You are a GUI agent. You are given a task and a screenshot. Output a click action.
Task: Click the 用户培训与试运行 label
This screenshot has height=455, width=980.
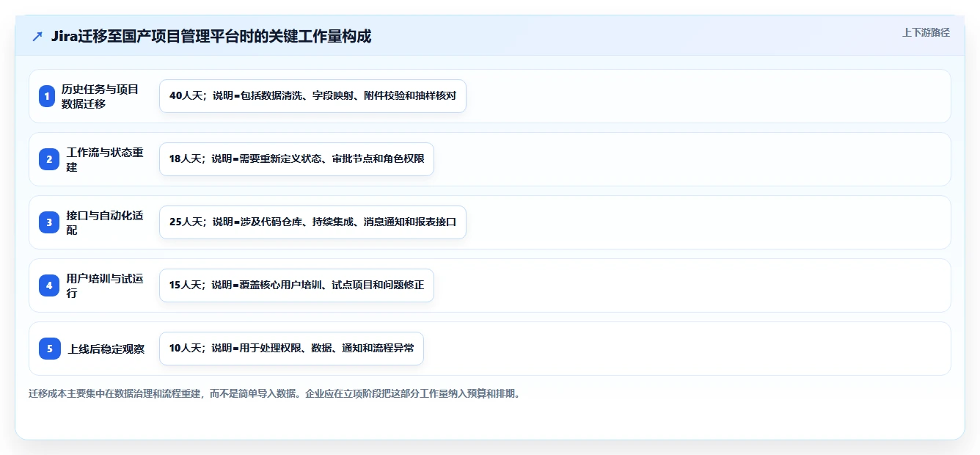[x=105, y=285]
